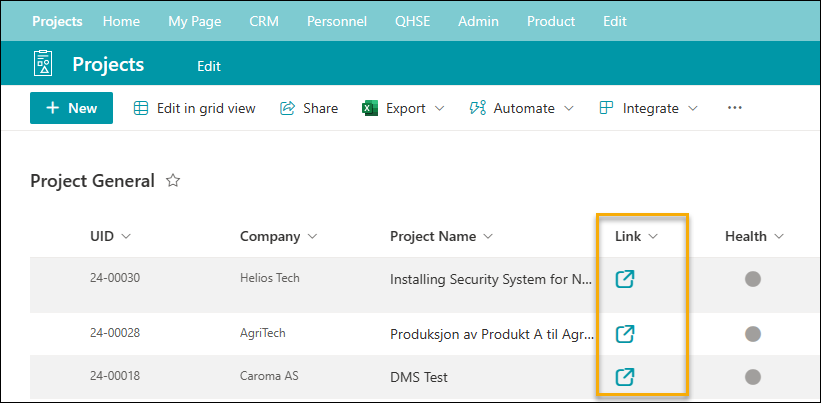Open Personnel navigation item
Viewport: 821px width, 403px height.
click(x=337, y=21)
